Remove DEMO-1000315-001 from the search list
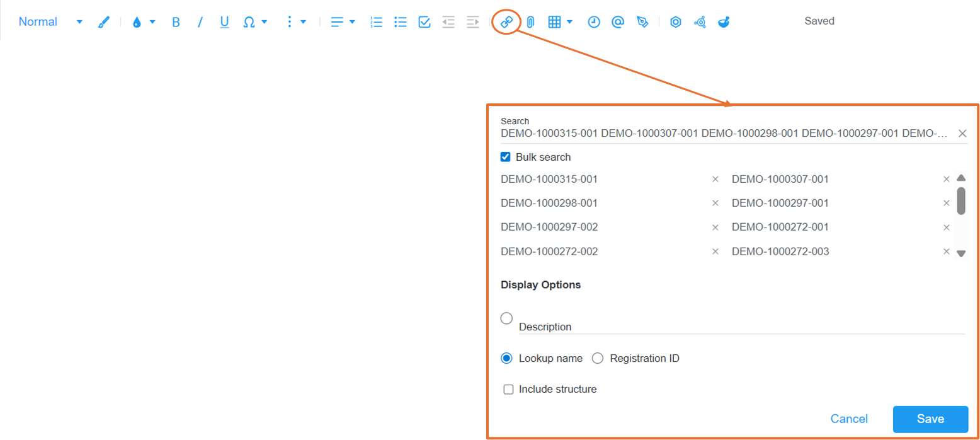 coord(715,179)
